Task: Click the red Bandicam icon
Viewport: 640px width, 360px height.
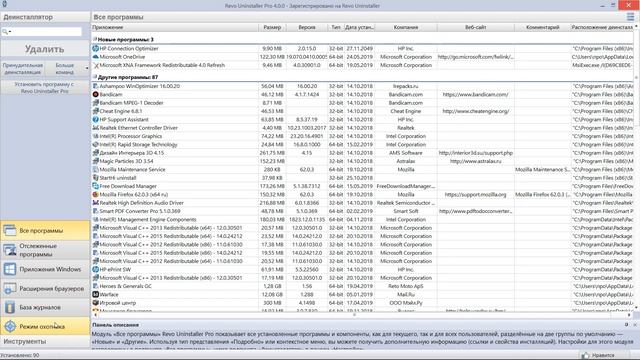Action: (96, 94)
